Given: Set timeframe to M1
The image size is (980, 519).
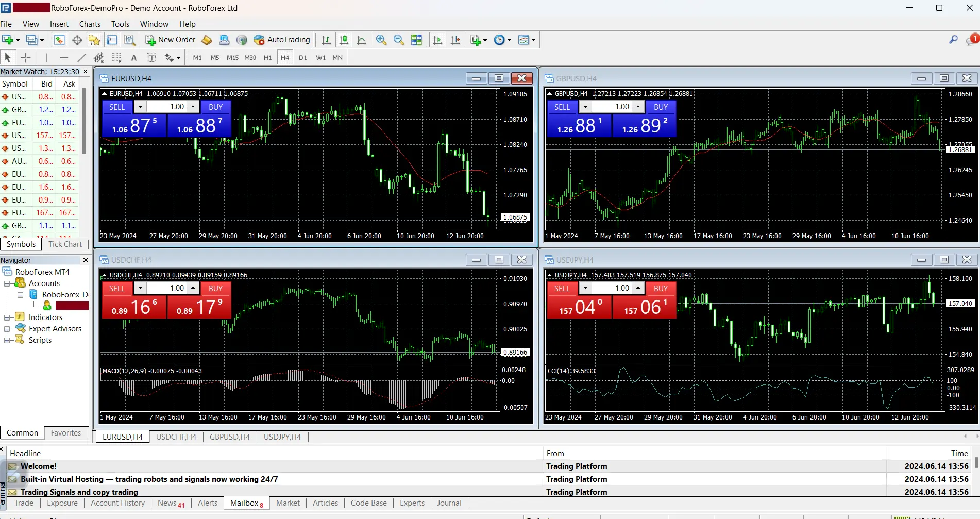Looking at the screenshot, I should point(197,58).
